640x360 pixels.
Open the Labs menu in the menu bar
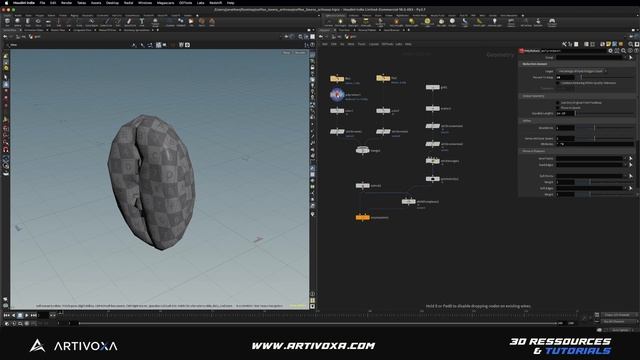pos(200,3)
